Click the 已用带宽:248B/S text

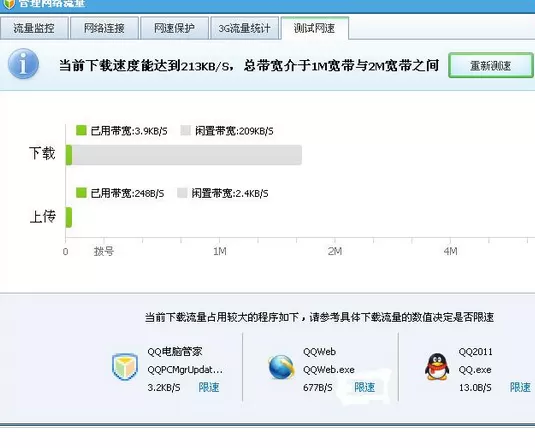point(128,193)
